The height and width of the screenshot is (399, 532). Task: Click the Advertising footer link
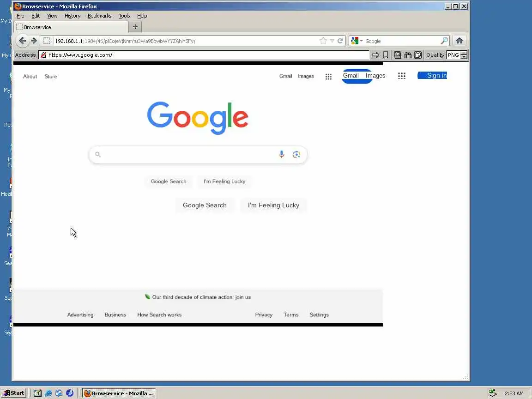80,315
